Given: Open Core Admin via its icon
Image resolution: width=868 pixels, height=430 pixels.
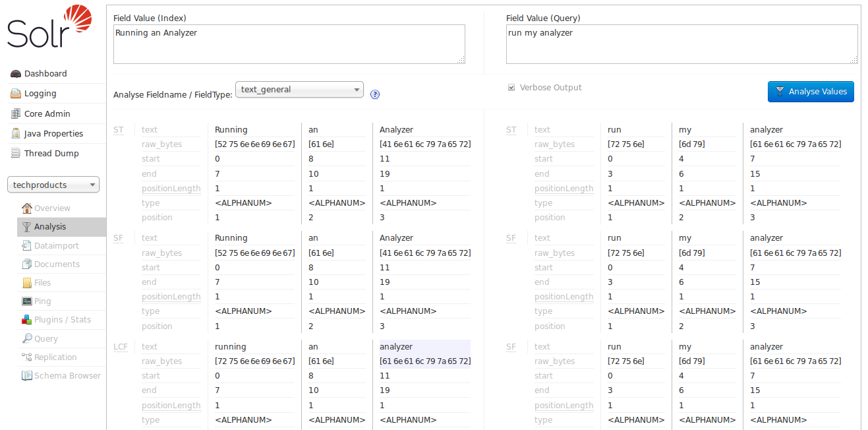Looking at the screenshot, I should coord(16,113).
